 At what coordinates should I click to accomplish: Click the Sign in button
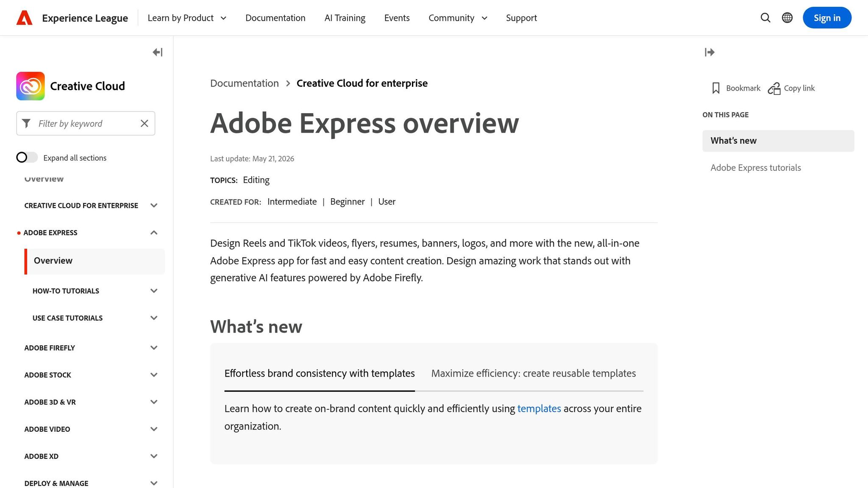tap(827, 18)
